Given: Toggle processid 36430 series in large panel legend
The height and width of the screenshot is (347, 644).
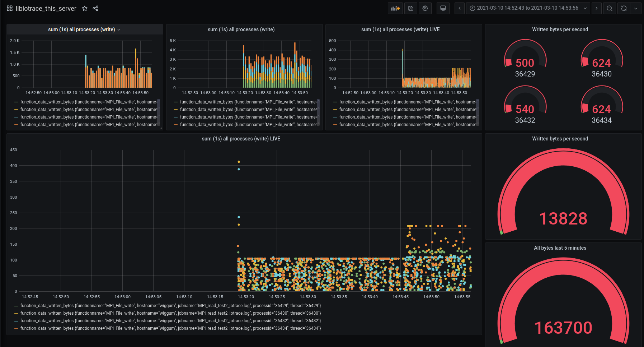Looking at the screenshot, I should tap(170, 313).
